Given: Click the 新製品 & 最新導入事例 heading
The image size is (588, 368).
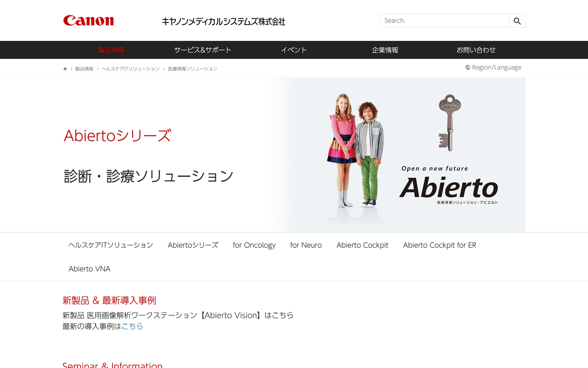Looking at the screenshot, I should tap(109, 300).
